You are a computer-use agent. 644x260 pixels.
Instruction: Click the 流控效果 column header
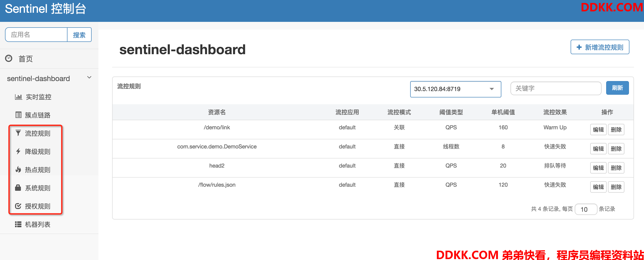(555, 112)
